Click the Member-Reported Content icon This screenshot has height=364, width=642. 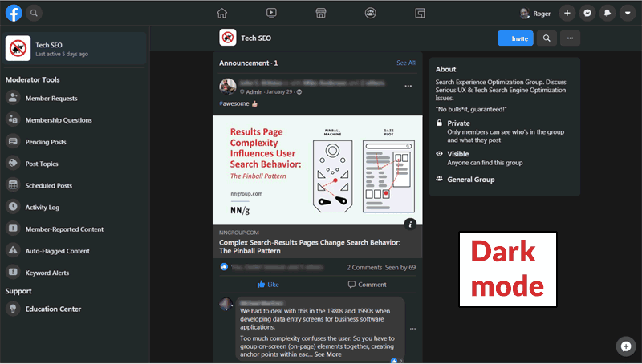coord(13,229)
